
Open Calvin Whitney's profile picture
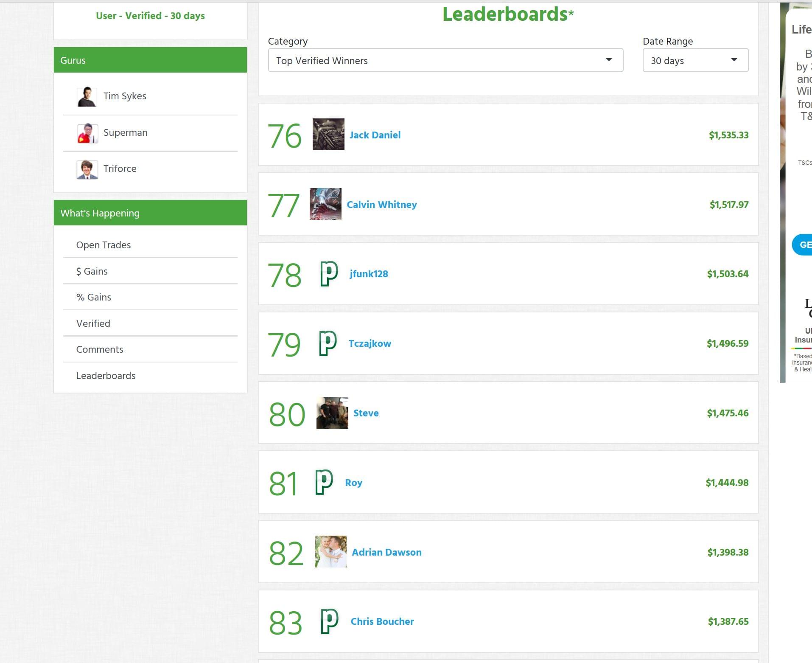coord(325,204)
